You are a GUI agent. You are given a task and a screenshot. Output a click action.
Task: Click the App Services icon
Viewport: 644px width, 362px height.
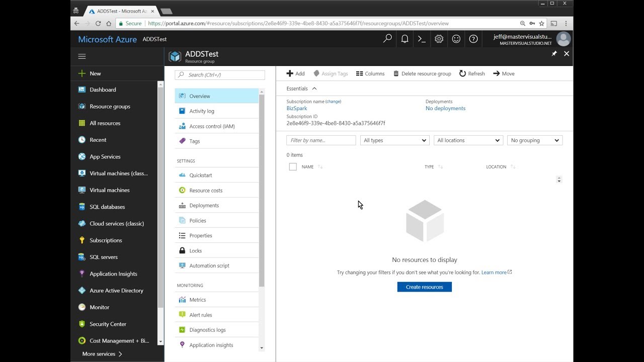[x=82, y=156]
